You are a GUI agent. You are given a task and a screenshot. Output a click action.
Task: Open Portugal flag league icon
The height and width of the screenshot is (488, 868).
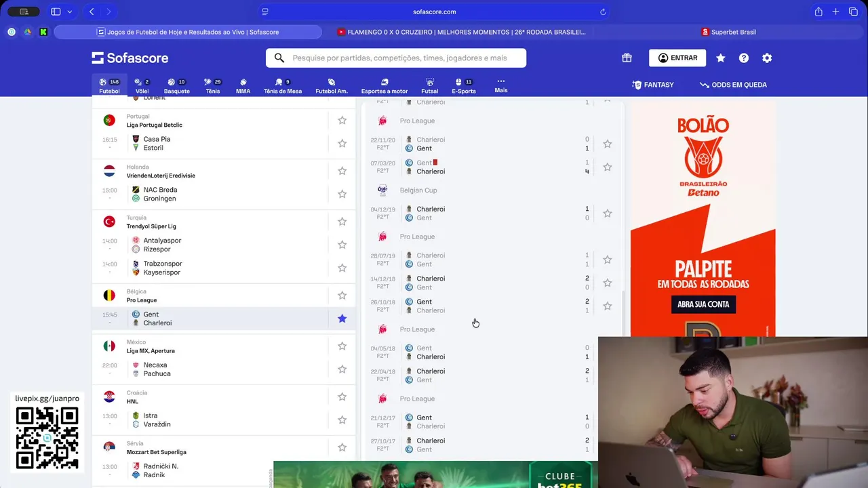pos(109,120)
